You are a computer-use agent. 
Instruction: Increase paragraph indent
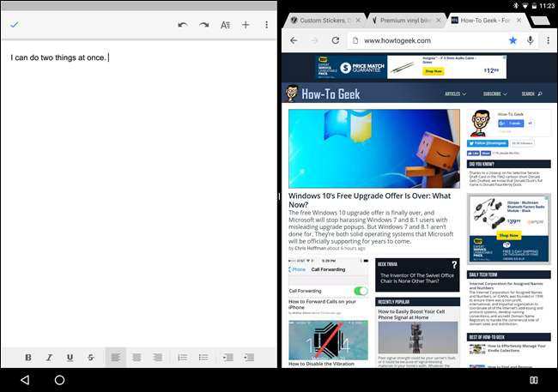coord(249,358)
